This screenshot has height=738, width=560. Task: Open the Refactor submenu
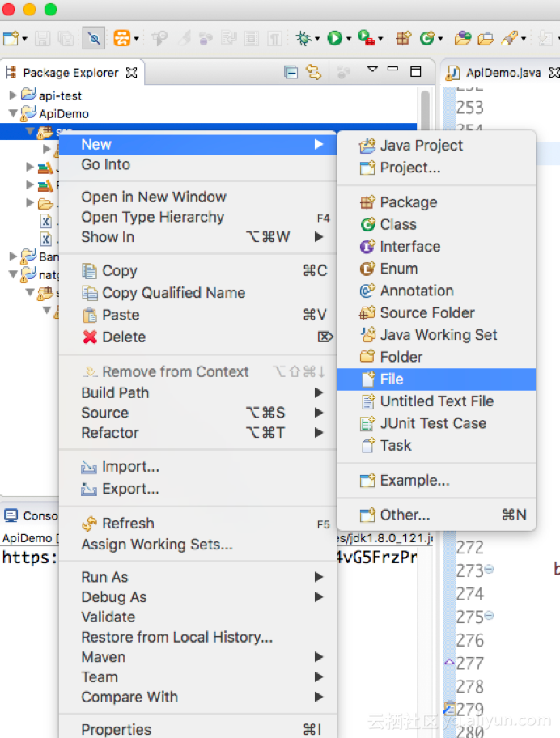(197, 433)
